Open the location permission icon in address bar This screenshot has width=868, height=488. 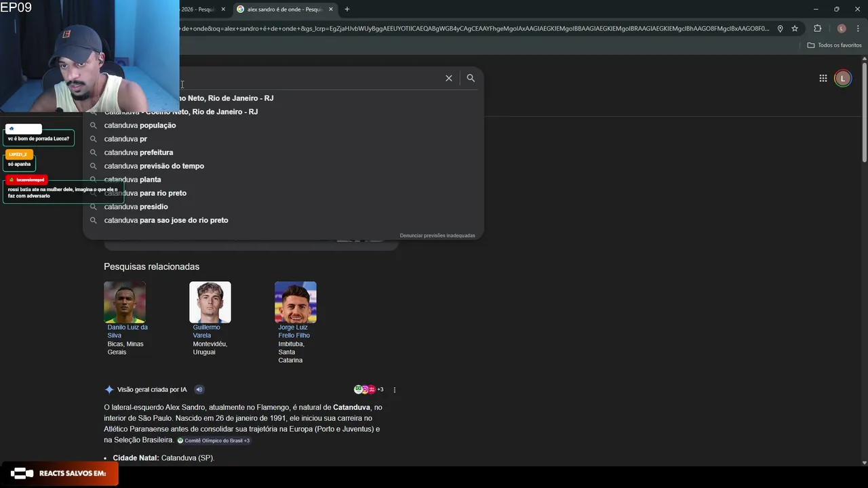[x=781, y=28]
